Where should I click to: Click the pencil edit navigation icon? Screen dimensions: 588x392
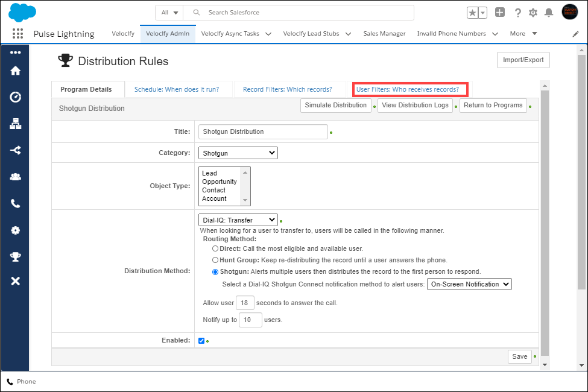click(575, 34)
